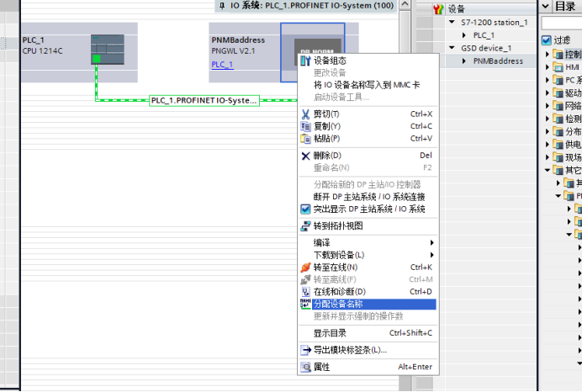Screen dimensions: 582x392
Task: Click 粘贴(P) menu entry
Action: pyautogui.click(x=368, y=139)
